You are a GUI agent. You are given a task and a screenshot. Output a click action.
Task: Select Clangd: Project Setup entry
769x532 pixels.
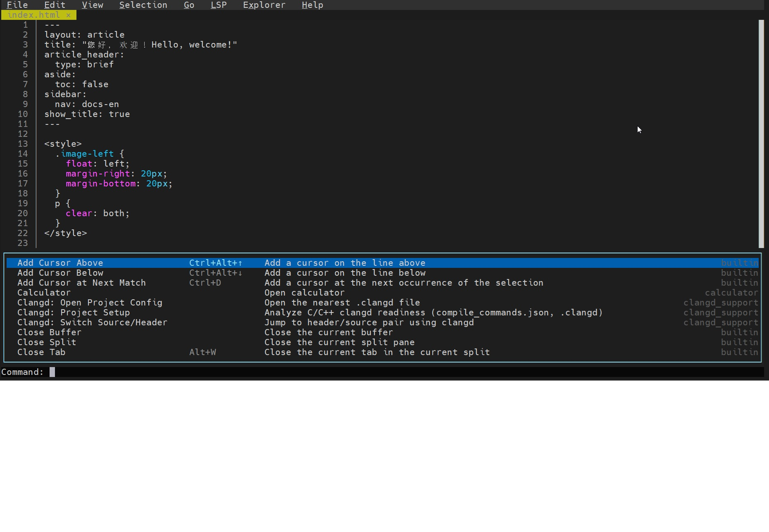(x=74, y=313)
